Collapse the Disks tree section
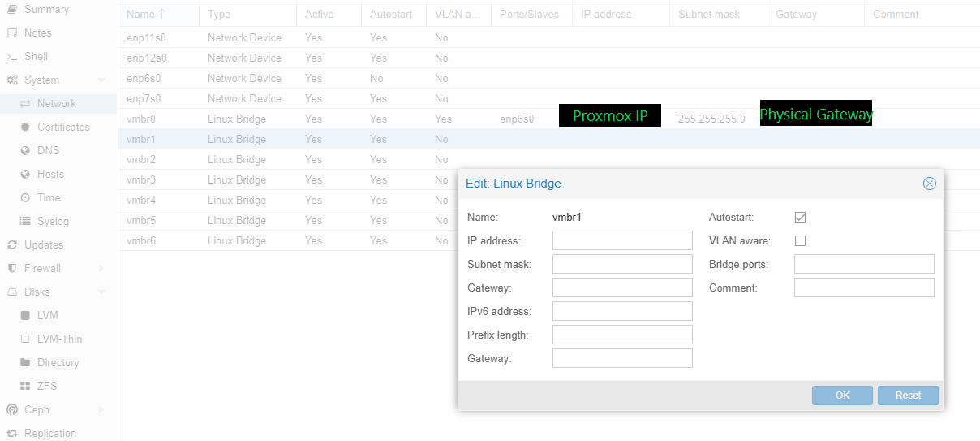The image size is (980, 441). click(x=101, y=292)
